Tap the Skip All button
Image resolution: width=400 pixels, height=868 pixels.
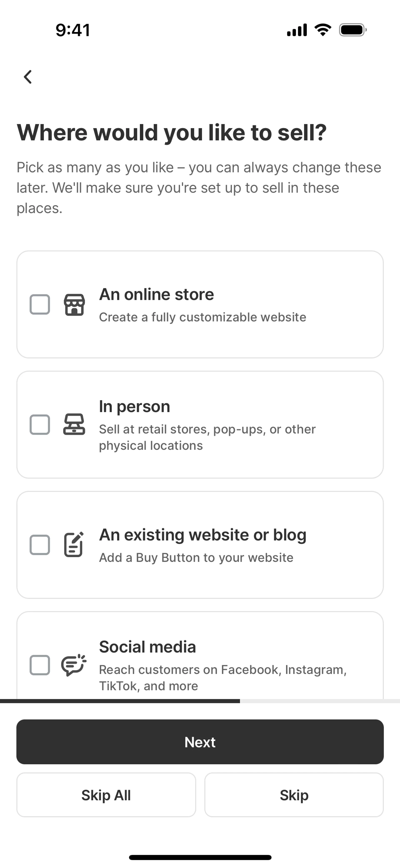(106, 795)
